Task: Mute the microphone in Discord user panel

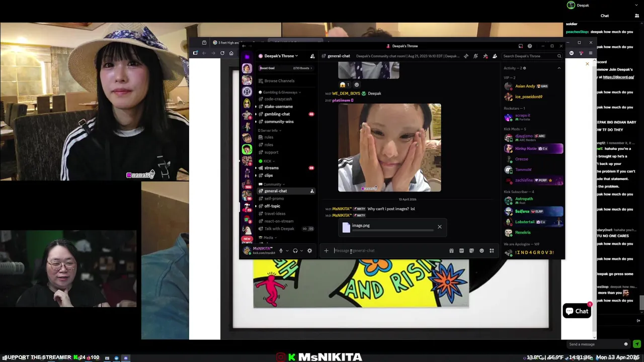Action: click(281, 250)
